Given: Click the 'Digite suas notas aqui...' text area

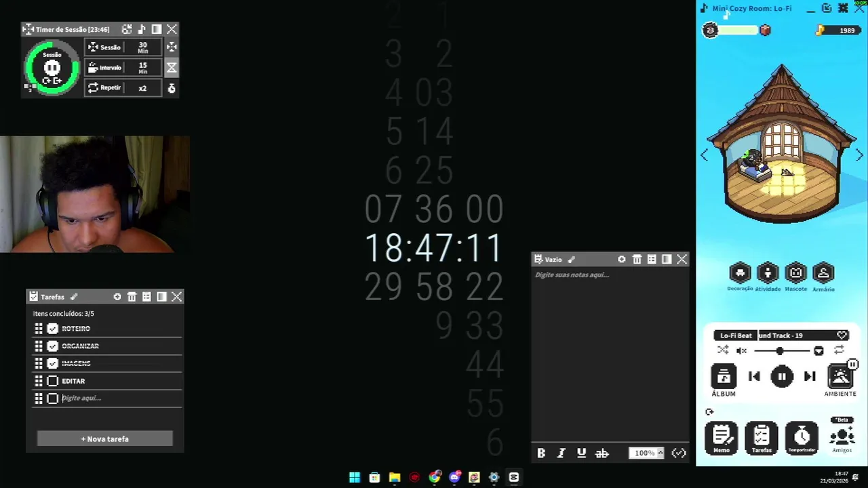Looking at the screenshot, I should click(610, 356).
